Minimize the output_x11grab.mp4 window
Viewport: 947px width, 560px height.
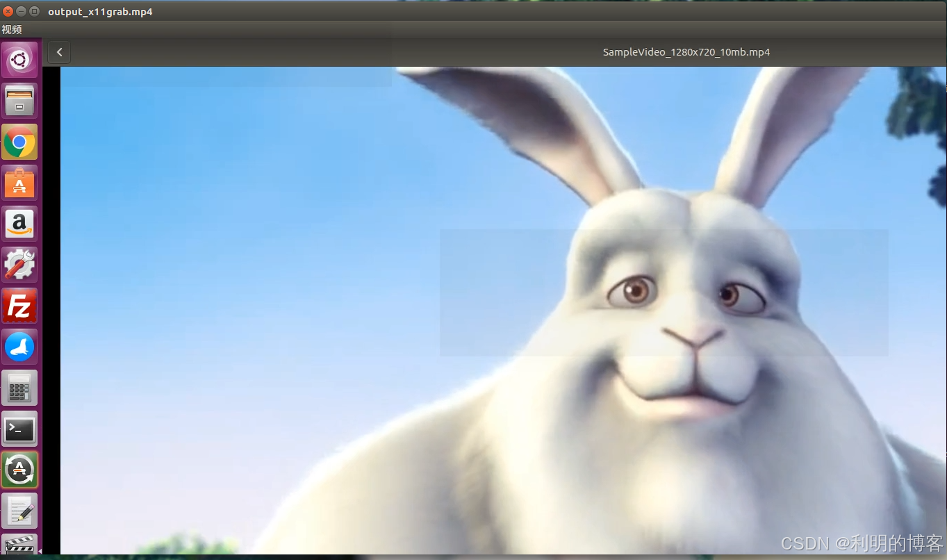pyautogui.click(x=21, y=11)
